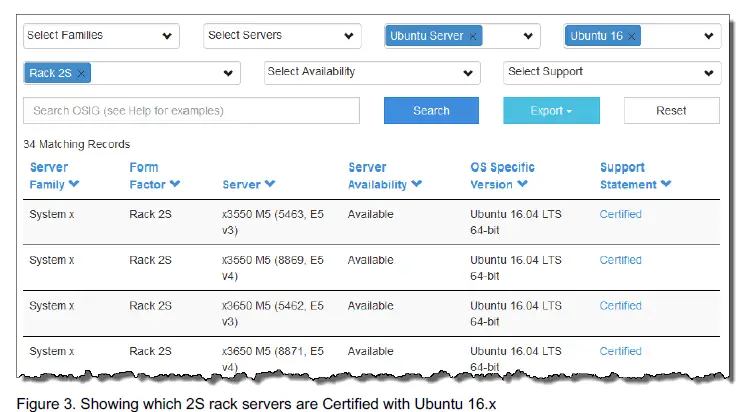Select the x3550 M5 (5463, E5 v3) server cell
Viewport: 744px width, 412px height.
click(273, 222)
